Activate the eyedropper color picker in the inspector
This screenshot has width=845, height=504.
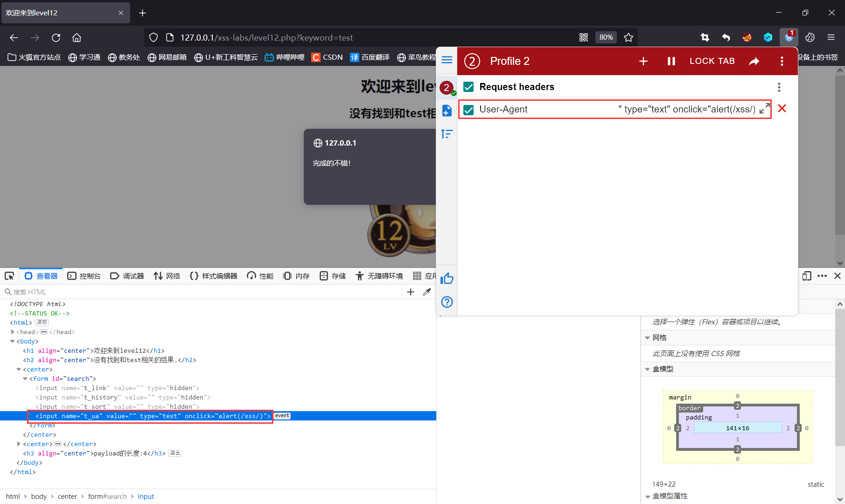click(x=427, y=292)
